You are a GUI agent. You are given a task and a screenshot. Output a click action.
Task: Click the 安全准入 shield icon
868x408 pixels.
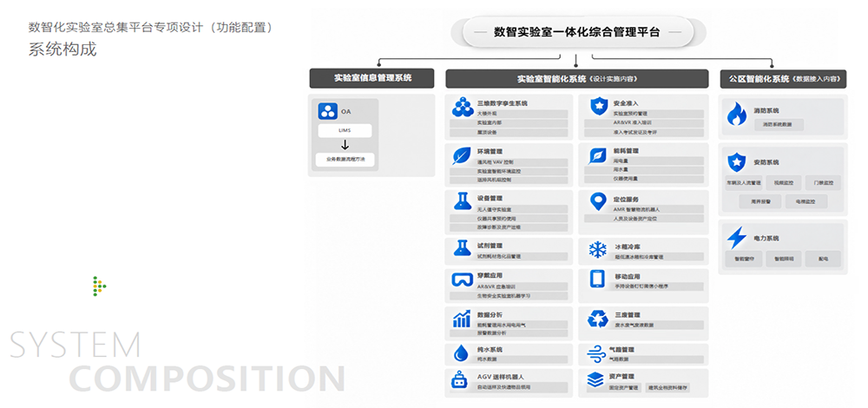tap(598, 106)
